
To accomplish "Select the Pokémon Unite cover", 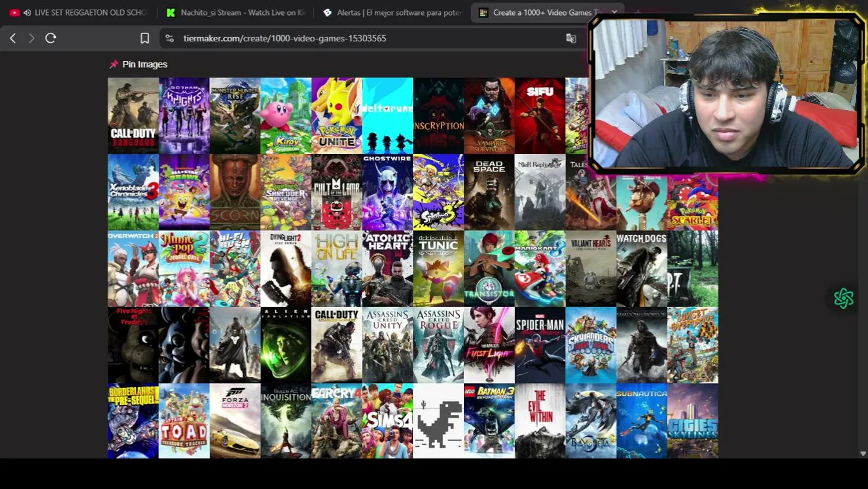I will click(337, 115).
